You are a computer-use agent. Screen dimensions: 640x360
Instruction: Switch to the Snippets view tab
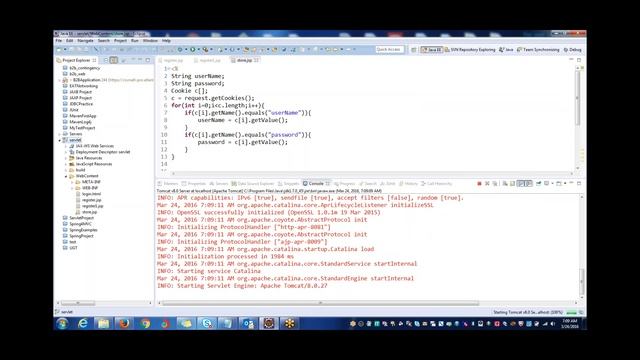(x=289, y=184)
